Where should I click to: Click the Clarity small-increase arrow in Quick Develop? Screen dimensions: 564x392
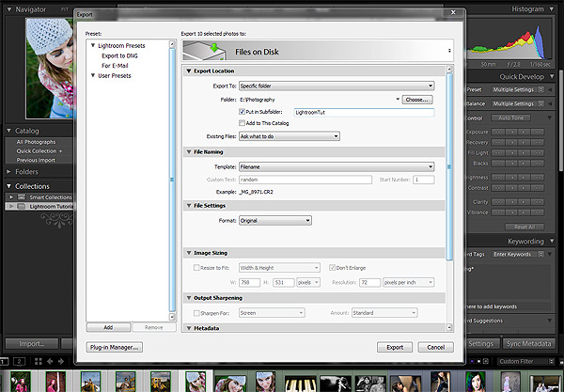coord(524,202)
